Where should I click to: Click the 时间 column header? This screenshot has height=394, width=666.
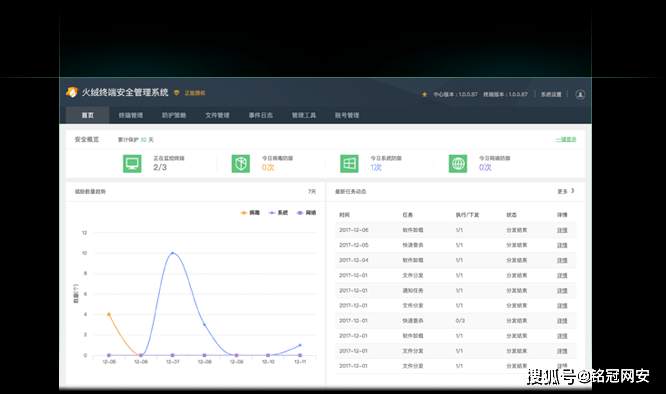(x=344, y=215)
